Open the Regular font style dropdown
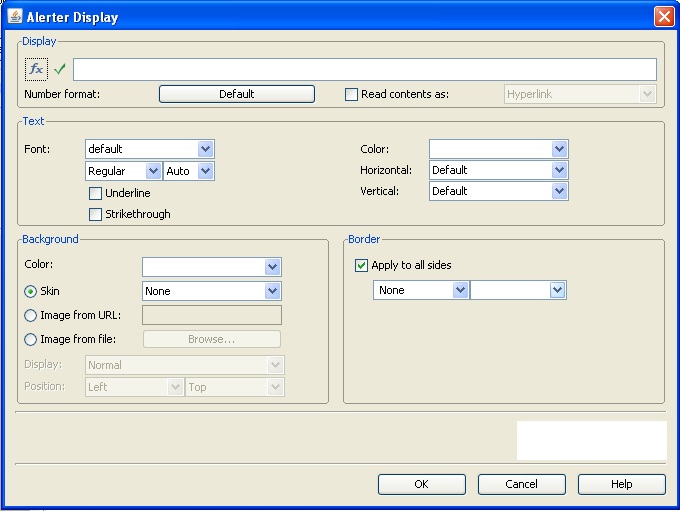Image resolution: width=680 pixels, height=511 pixels. click(124, 171)
